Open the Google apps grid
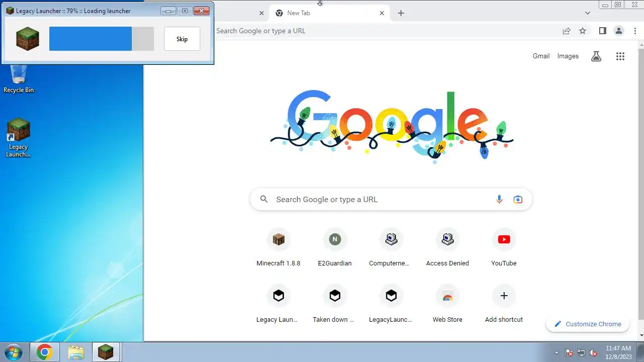 point(620,56)
